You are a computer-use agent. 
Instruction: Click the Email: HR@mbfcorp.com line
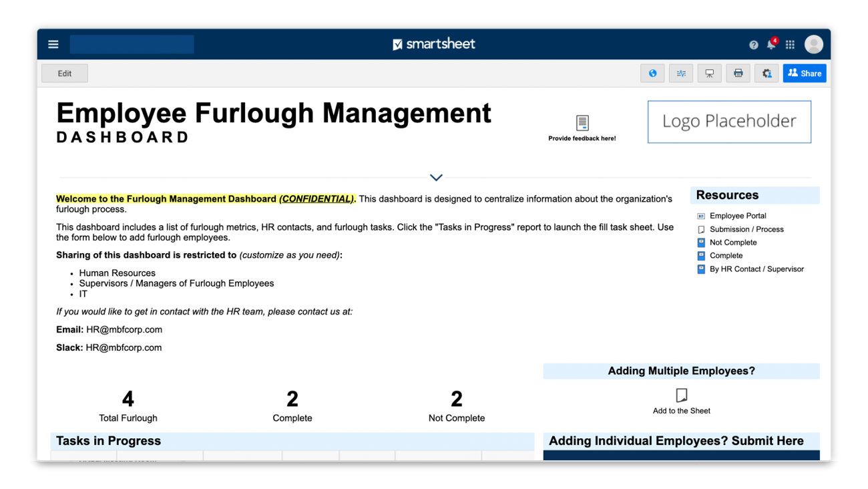[109, 329]
